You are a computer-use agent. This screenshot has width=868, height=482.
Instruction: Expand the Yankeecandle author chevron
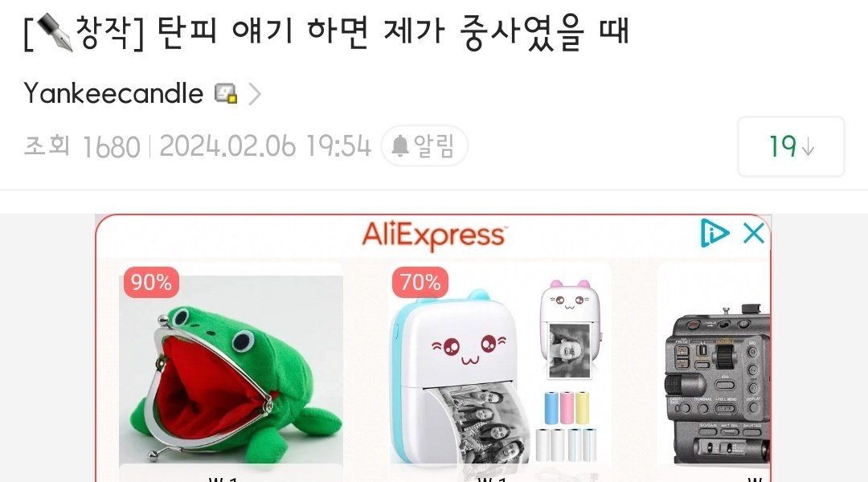click(254, 94)
